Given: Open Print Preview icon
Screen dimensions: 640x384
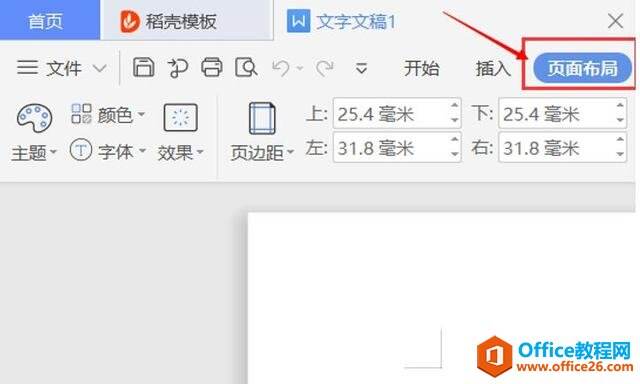Looking at the screenshot, I should (x=246, y=67).
